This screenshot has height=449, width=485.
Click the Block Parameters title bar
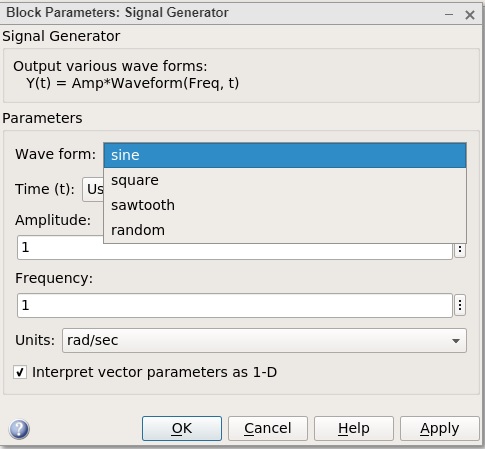tap(220, 13)
